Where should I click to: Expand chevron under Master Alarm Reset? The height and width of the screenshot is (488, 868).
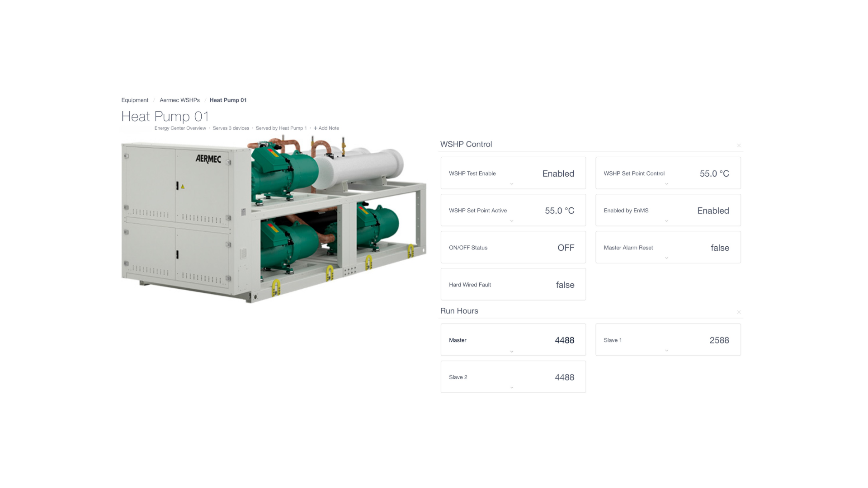point(666,258)
